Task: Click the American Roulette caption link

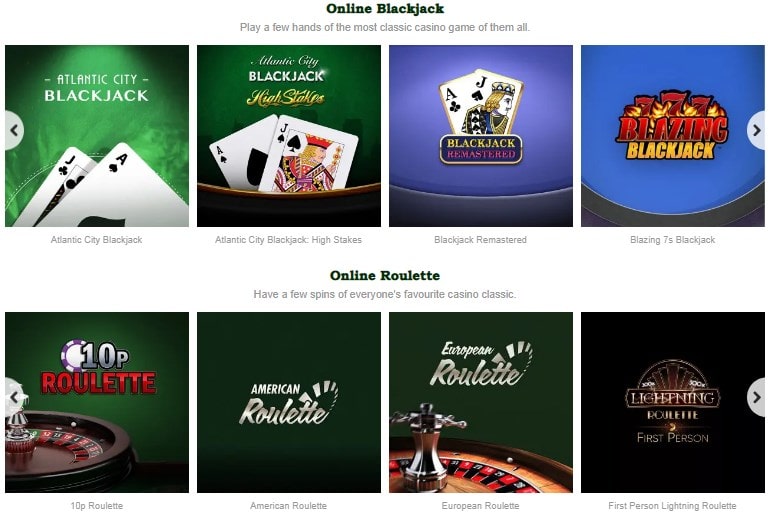Action: pos(289,506)
